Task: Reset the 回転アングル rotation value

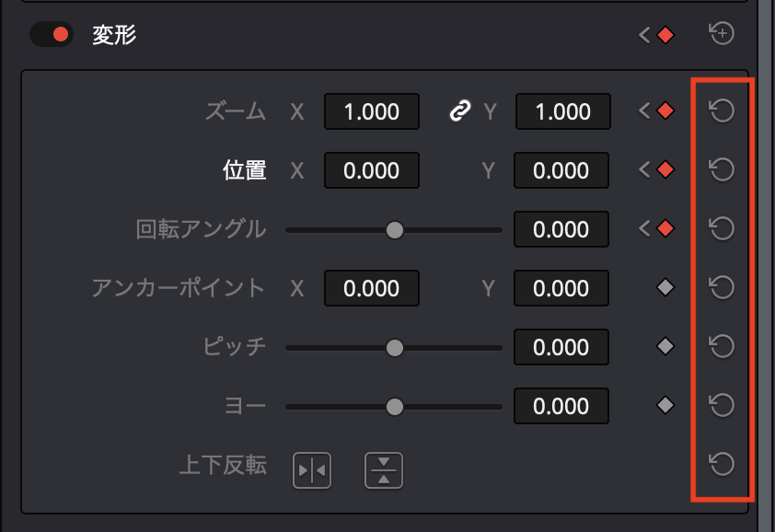Action: click(x=723, y=228)
